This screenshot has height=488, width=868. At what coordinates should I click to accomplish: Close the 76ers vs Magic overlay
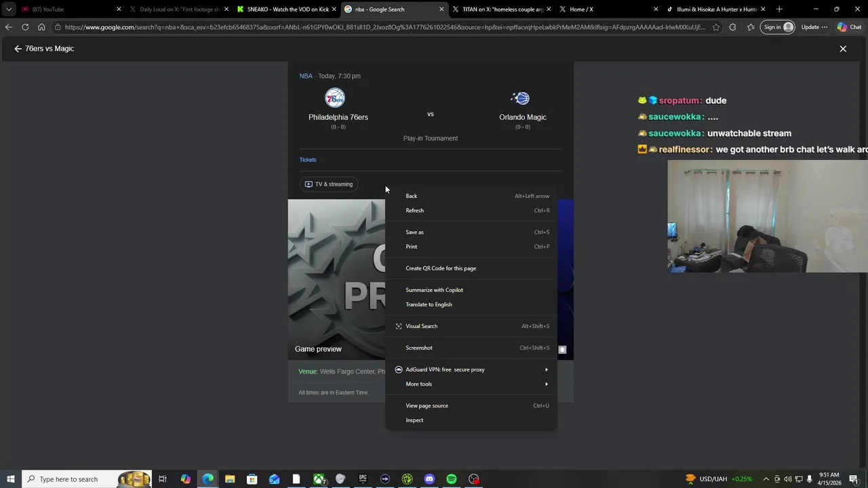click(843, 49)
